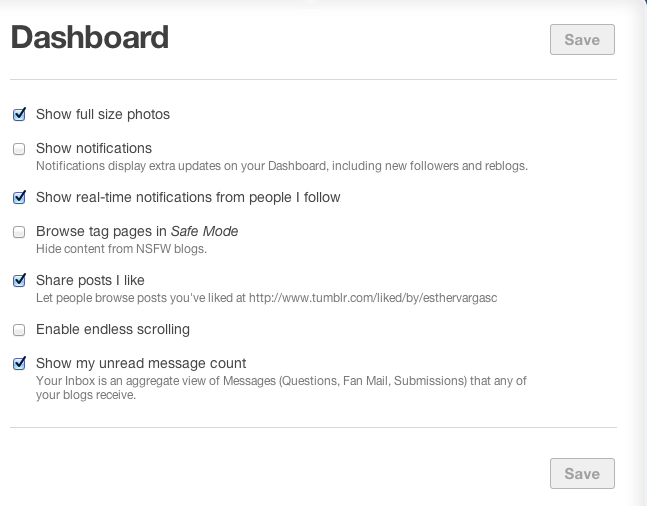Click the 'Hide content from NSFW blogs' description

pos(121,249)
